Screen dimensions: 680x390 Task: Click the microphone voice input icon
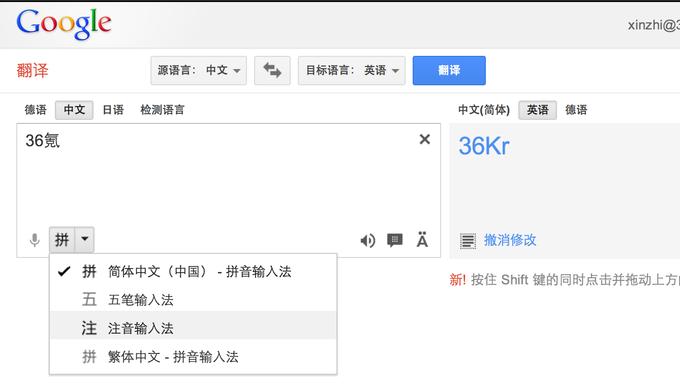[35, 239]
